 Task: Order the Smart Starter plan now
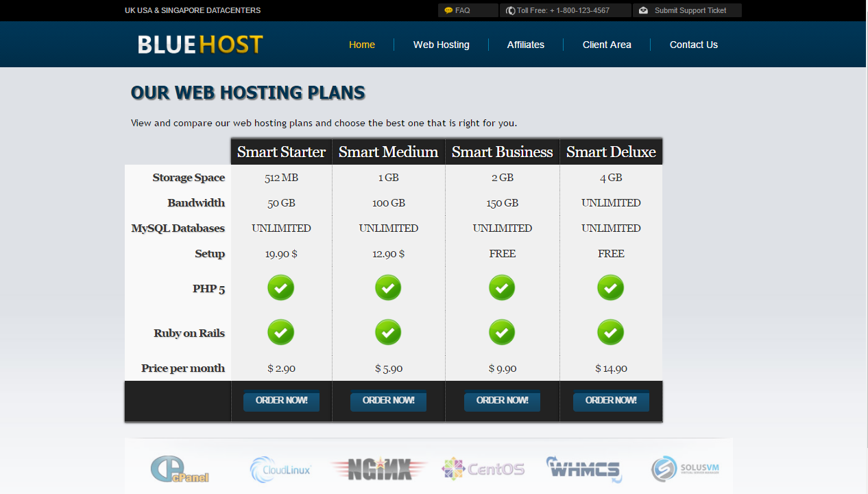tap(281, 401)
